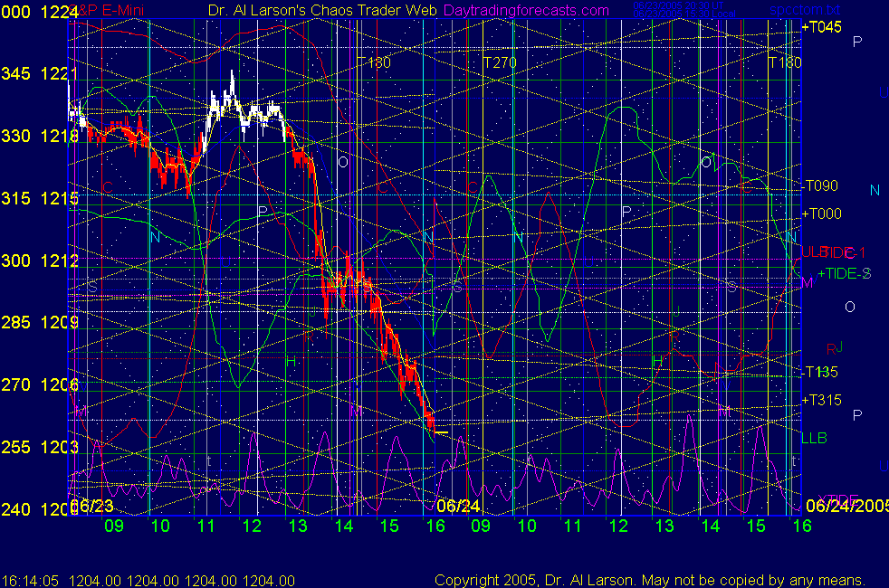Select the S&P E-Mini chart label
The width and height of the screenshot is (889, 588).
(107, 10)
